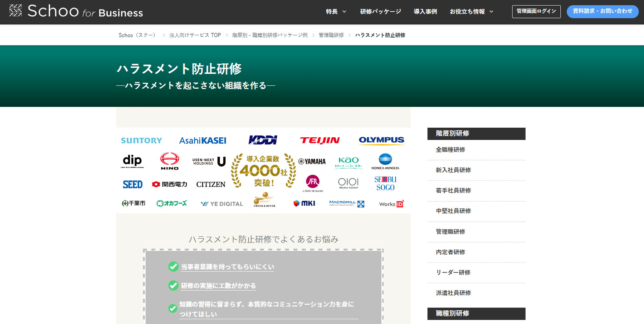
Task: Select 中堅社員研修 in sidebar
Action: [x=453, y=211]
